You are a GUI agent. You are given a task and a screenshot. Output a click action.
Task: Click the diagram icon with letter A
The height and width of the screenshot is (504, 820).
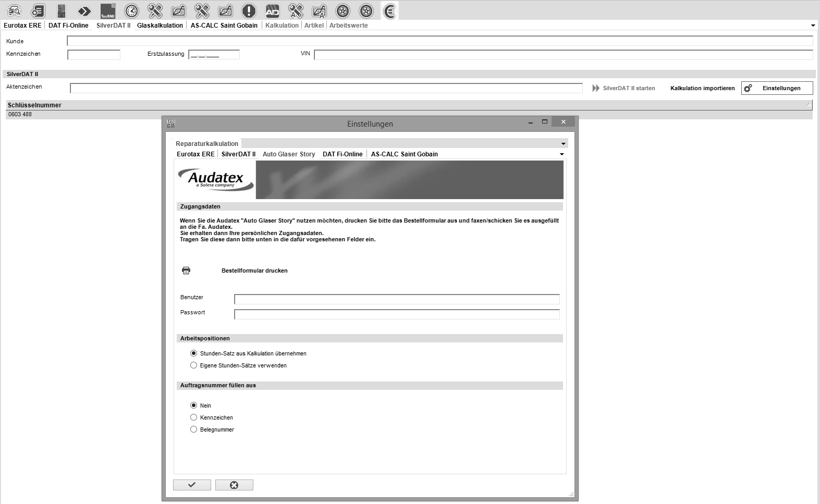tap(319, 10)
